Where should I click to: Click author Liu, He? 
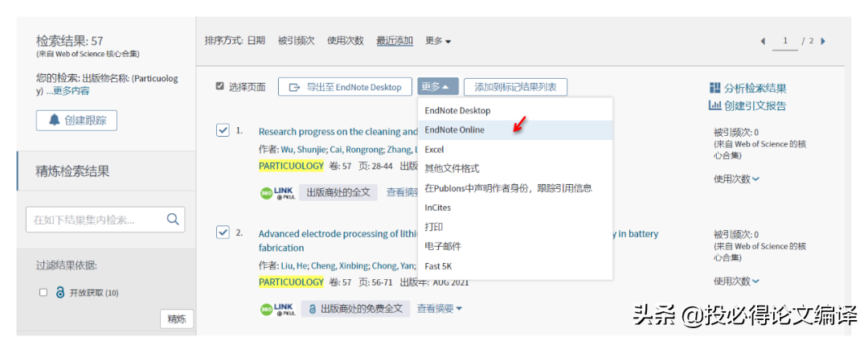tap(295, 265)
